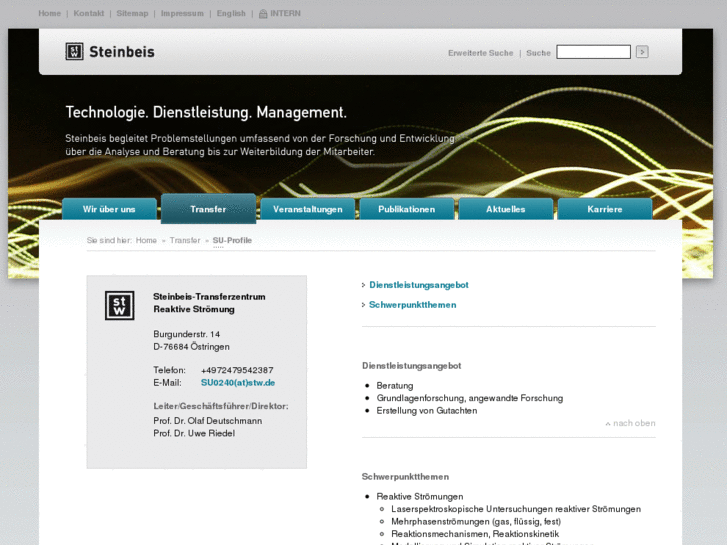Click the address Burgunderstr. 14
Image resolution: width=727 pixels, height=545 pixels.
186,334
